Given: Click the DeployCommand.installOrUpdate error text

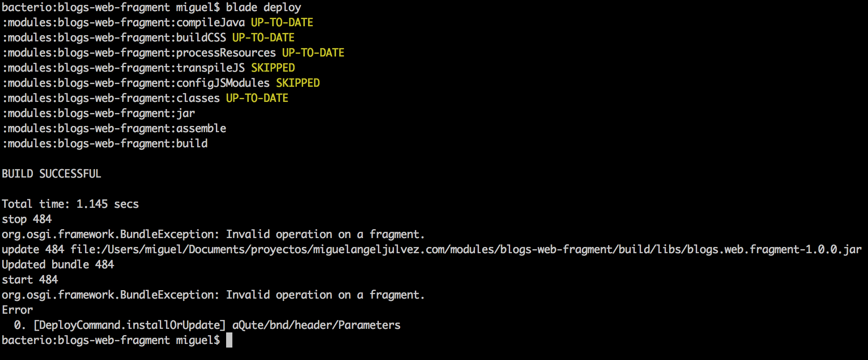Looking at the screenshot, I should [x=130, y=325].
